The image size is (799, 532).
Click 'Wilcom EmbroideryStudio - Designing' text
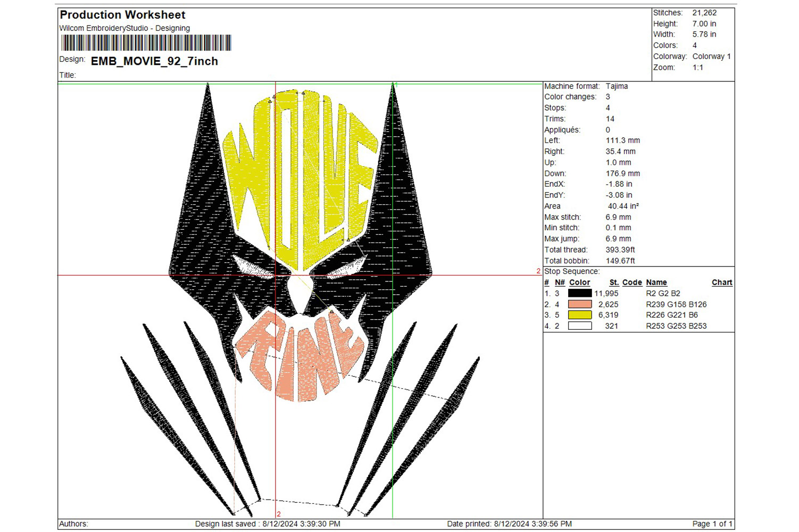(124, 28)
